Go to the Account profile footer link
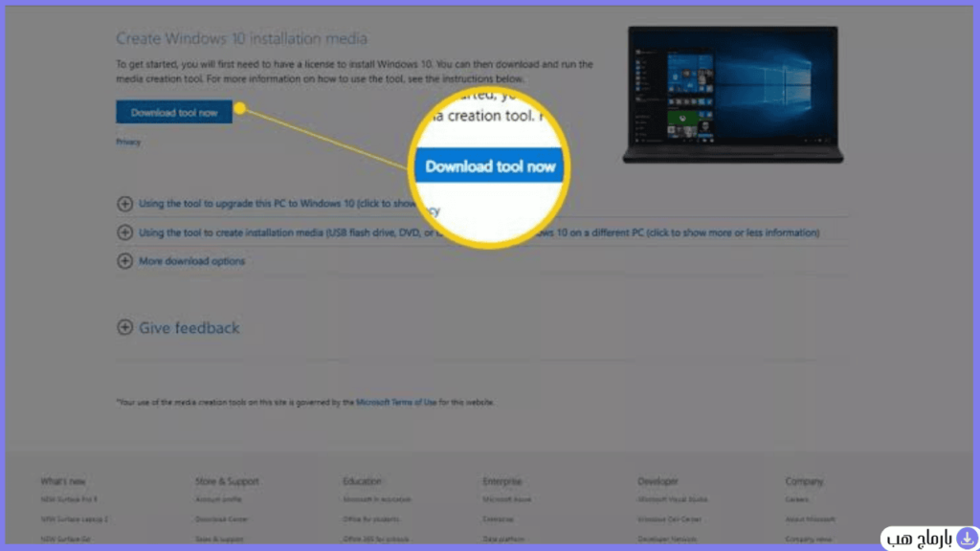Screen dimensions: 980x551 click(218, 499)
